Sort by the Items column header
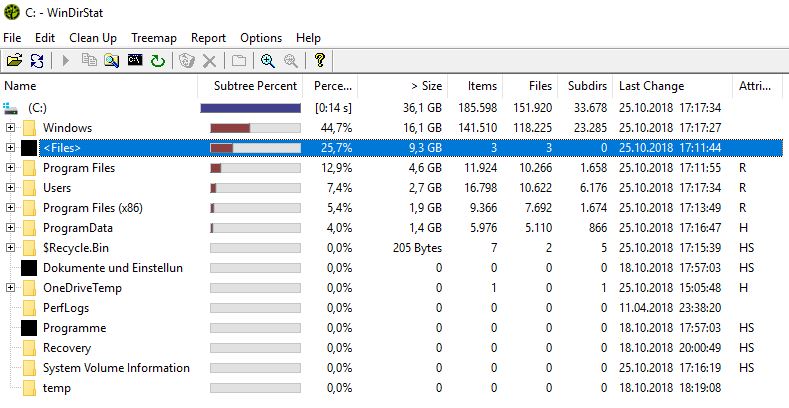Viewport: 789px width, 408px height. tap(475, 86)
